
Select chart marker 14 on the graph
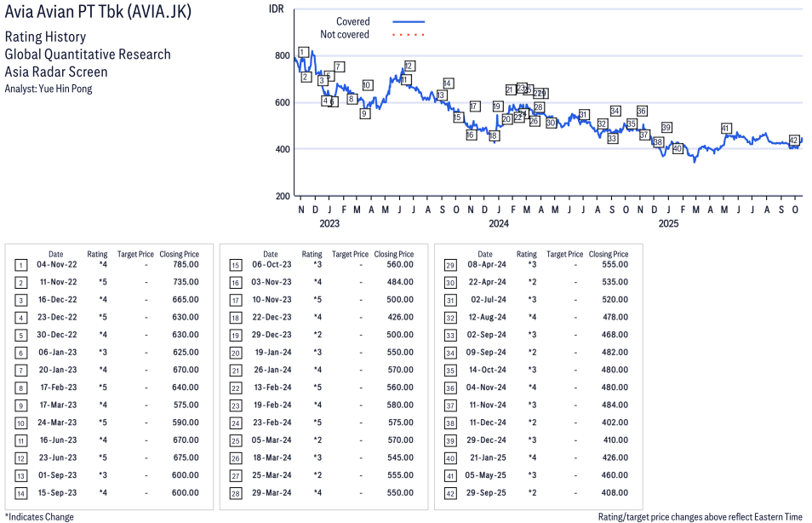(x=448, y=83)
